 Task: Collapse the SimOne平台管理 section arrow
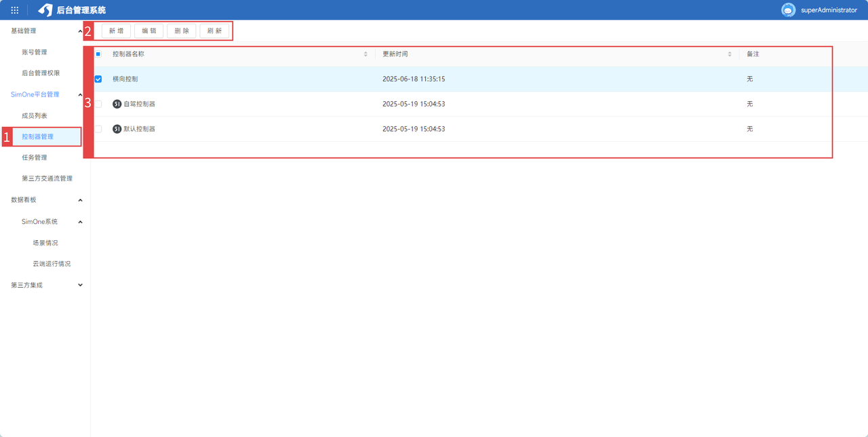pyautogui.click(x=81, y=94)
